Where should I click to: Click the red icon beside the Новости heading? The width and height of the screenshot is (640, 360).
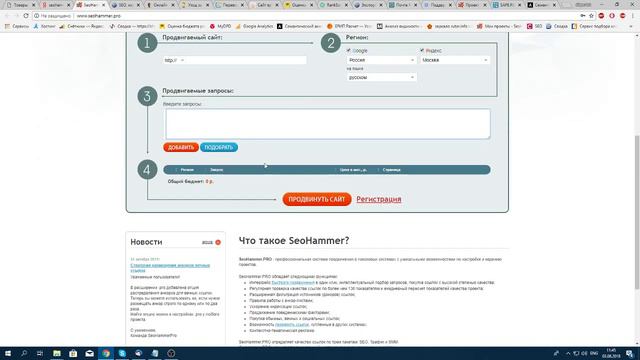(218, 242)
